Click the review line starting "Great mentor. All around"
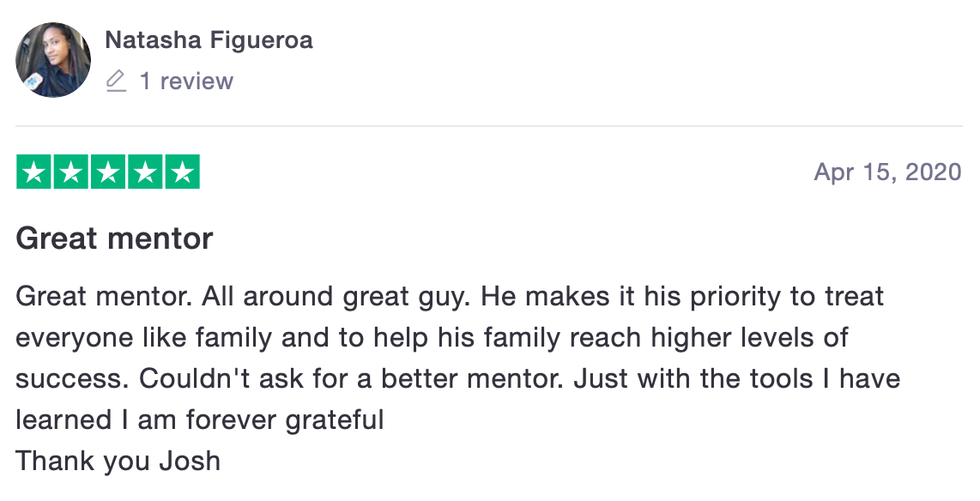Screen dimensions: 980x501 (450, 297)
